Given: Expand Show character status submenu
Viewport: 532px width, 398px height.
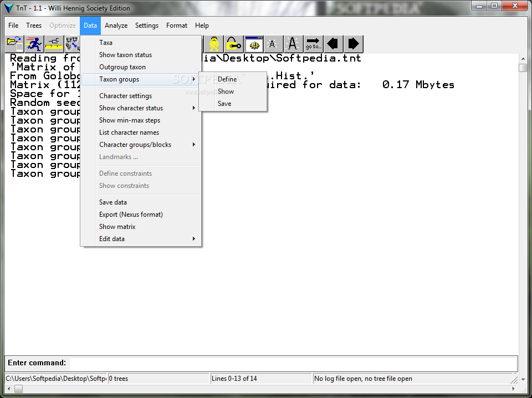Looking at the screenshot, I should pos(141,108).
